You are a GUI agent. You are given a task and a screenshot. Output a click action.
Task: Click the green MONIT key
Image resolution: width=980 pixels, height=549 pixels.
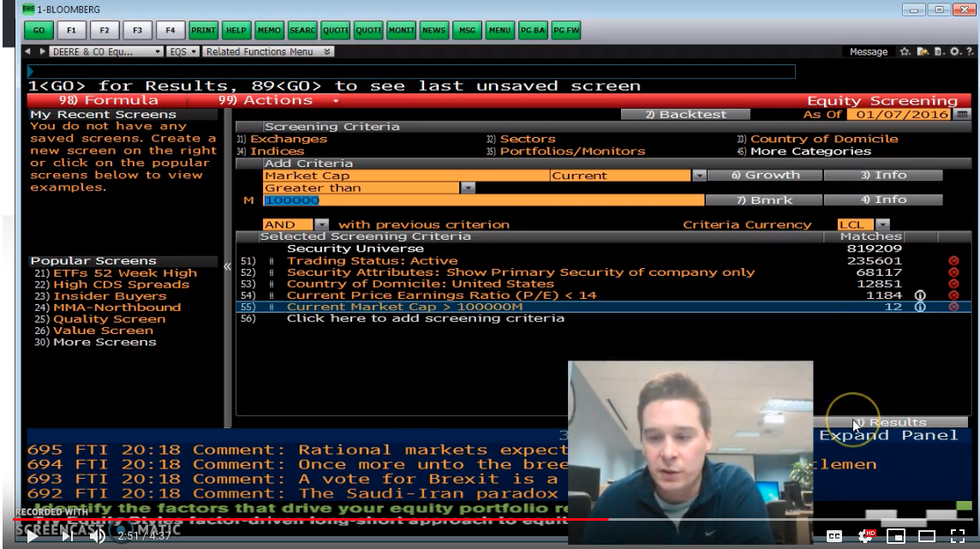pos(401,30)
